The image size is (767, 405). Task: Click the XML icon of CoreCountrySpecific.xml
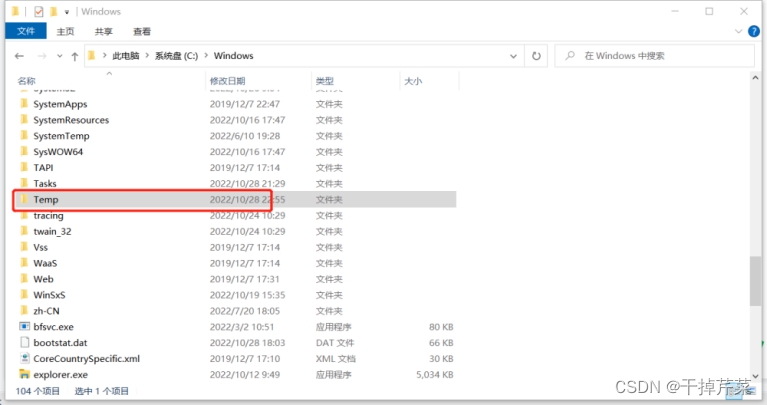click(24, 358)
